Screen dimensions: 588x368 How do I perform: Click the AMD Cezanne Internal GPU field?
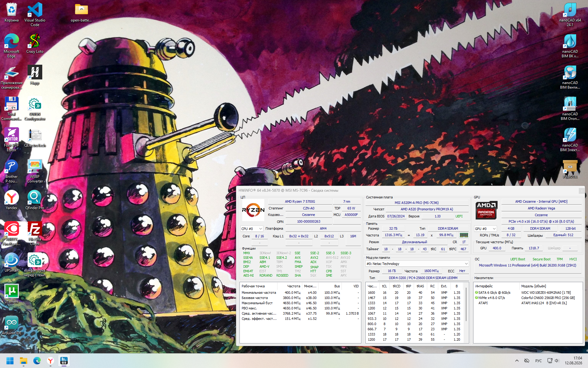pos(541,201)
